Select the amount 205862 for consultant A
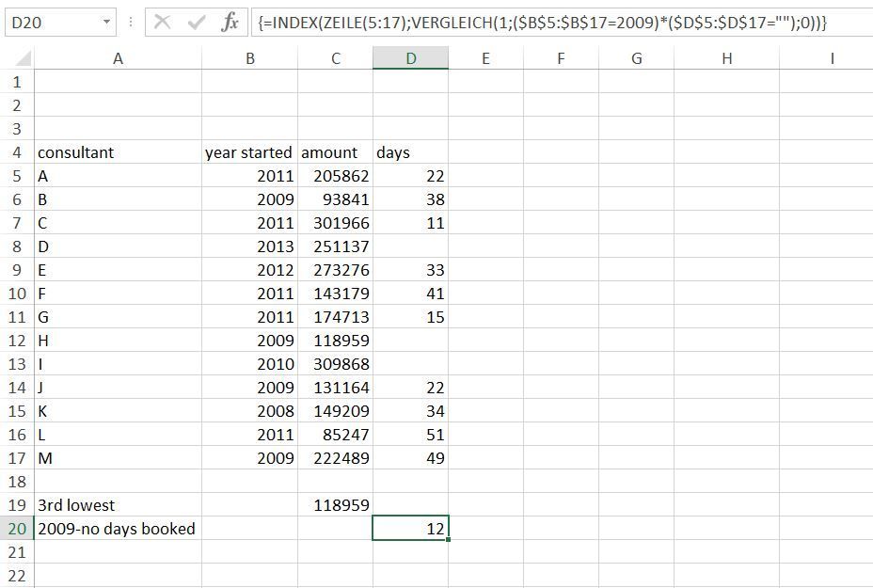Viewport: 873px width, 588px height. click(335, 176)
